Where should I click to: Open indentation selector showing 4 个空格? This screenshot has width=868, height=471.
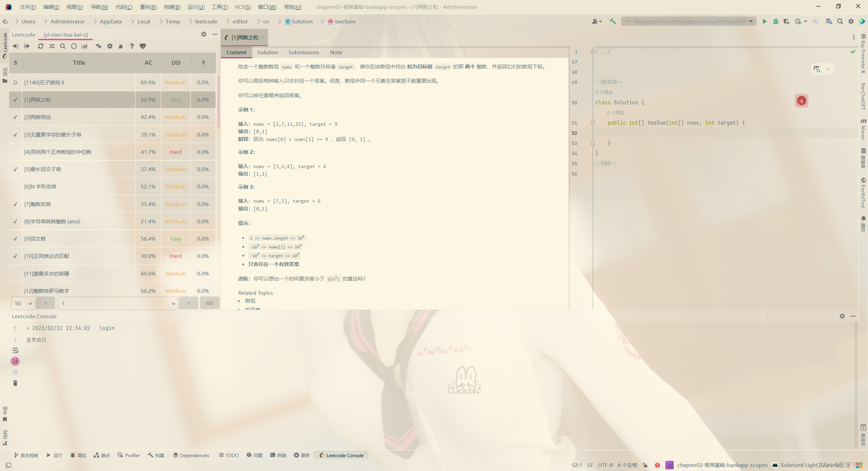click(x=627, y=465)
